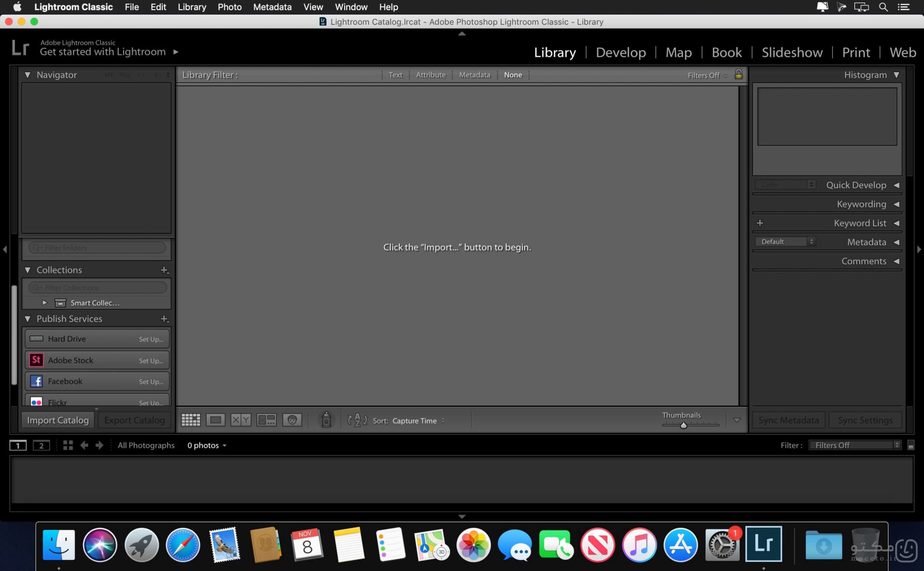Switch to Grid view
924x571 pixels.
(191, 420)
